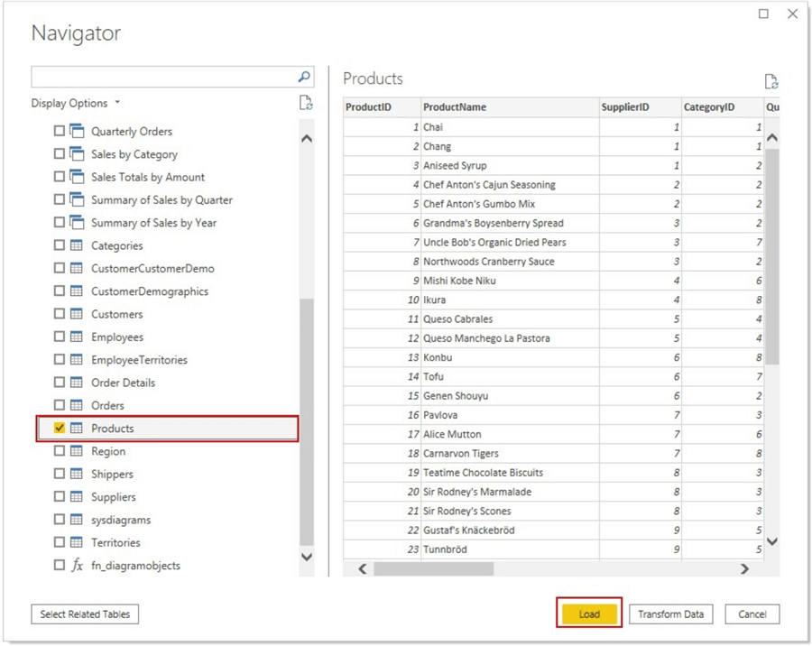Enable the Categories checkbox
The width and height of the screenshot is (812, 646).
60,245
